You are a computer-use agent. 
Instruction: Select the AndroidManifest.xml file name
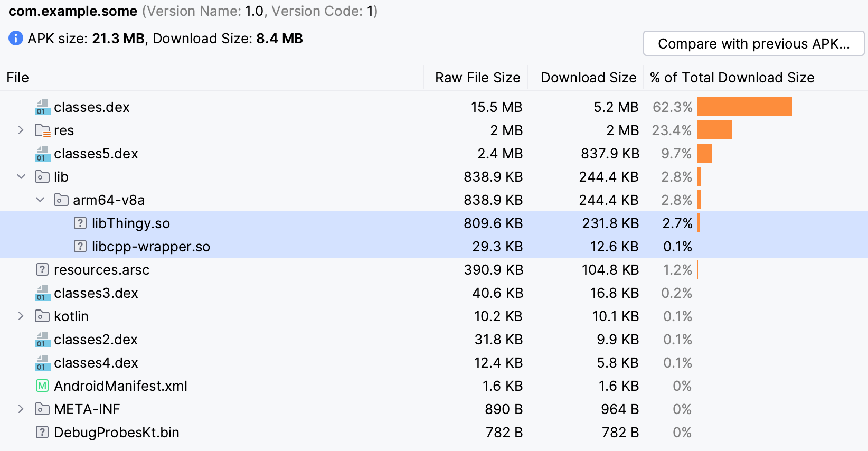tap(121, 386)
